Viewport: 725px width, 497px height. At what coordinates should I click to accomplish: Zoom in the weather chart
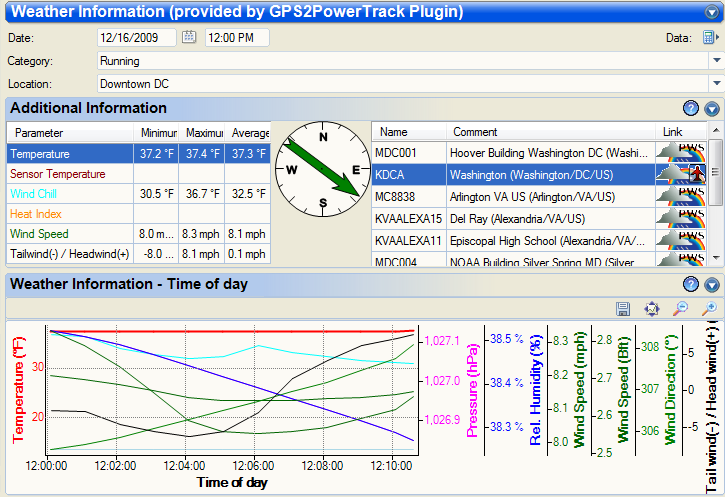coord(709,308)
